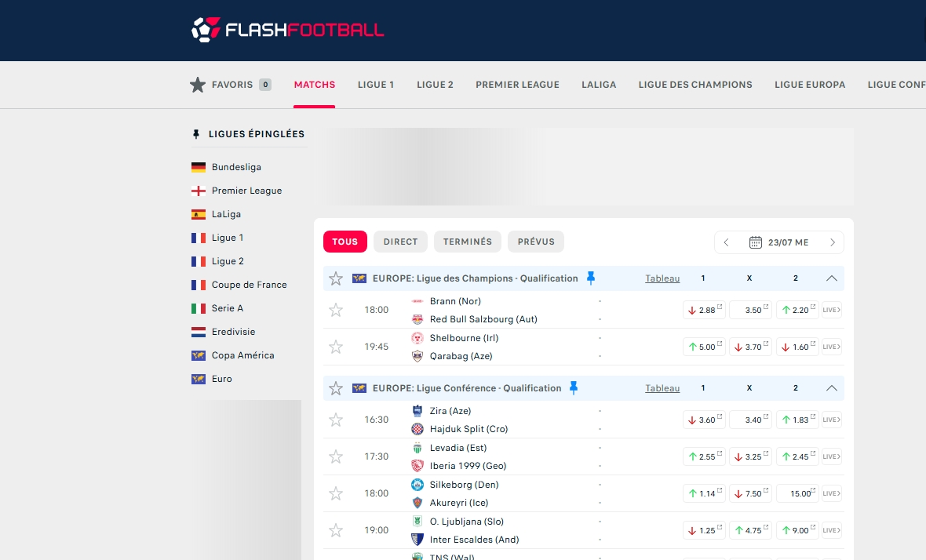
Task: Open Bundesliga in pinned leagues
Action: tap(236, 167)
